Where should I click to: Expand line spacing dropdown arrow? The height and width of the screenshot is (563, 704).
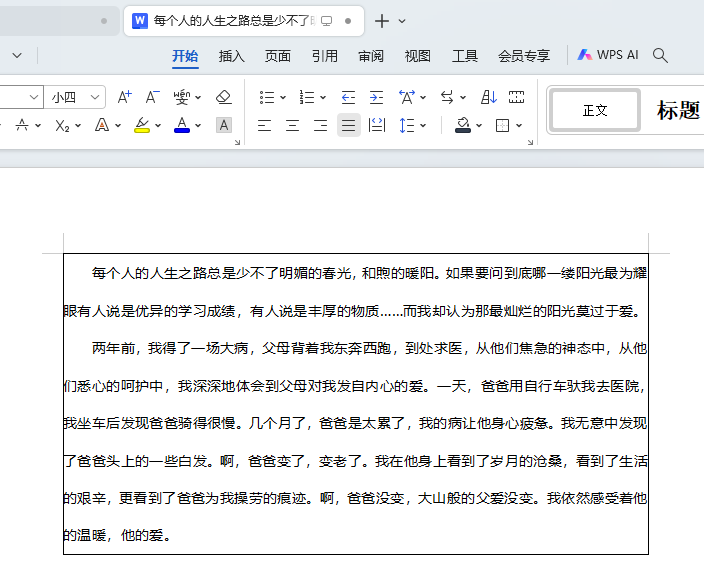point(423,126)
